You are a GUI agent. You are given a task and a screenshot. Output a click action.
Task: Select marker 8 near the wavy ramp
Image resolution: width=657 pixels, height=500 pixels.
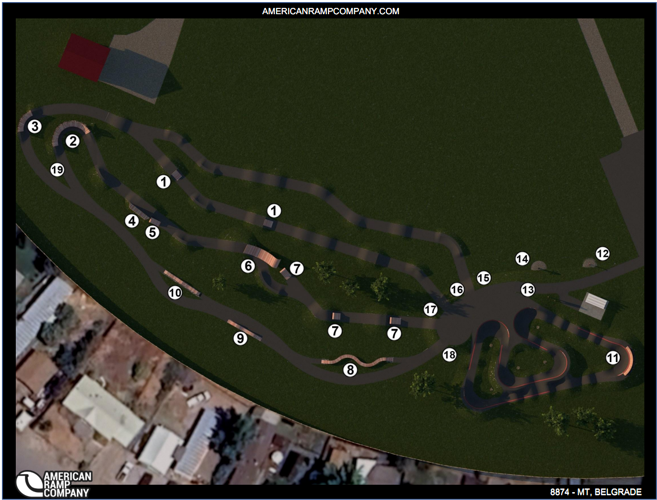[x=350, y=370]
